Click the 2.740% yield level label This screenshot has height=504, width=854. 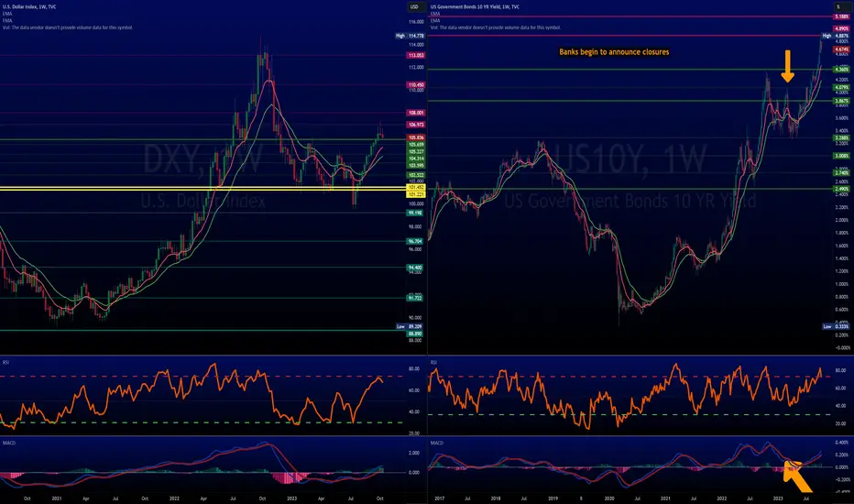click(x=841, y=172)
